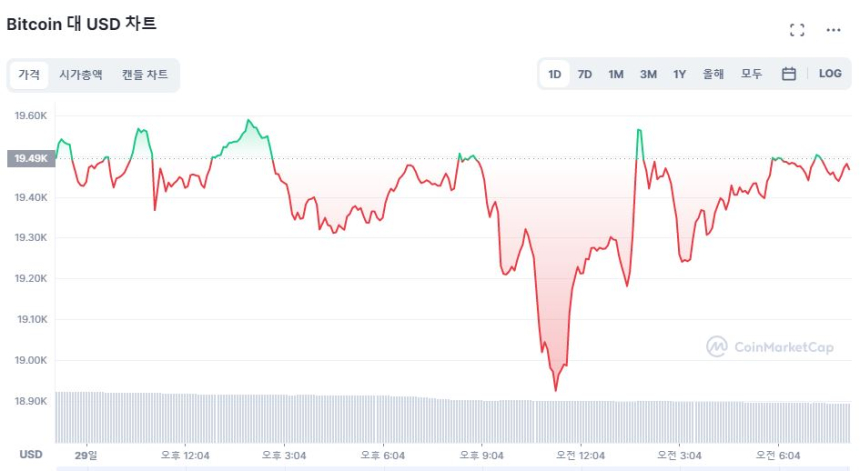Image resolution: width=860 pixels, height=471 pixels.
Task: Toggle the LOG scale button
Action: (830, 74)
